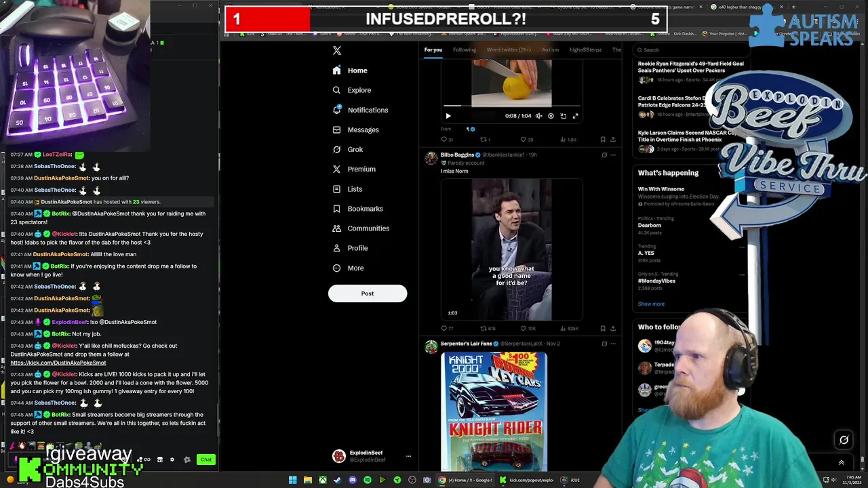Share the Bilbo Baggins post
The height and width of the screenshot is (488, 868).
point(613,329)
